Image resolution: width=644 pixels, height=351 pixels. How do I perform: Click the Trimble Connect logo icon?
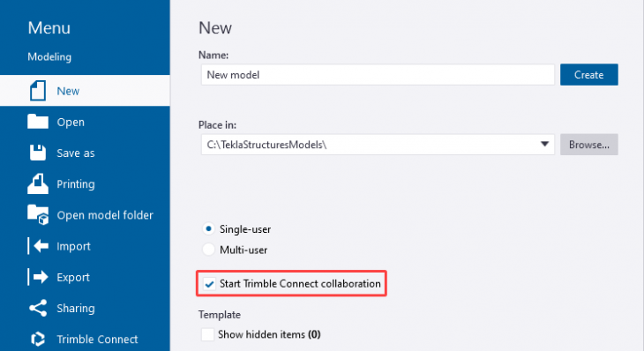tap(38, 340)
